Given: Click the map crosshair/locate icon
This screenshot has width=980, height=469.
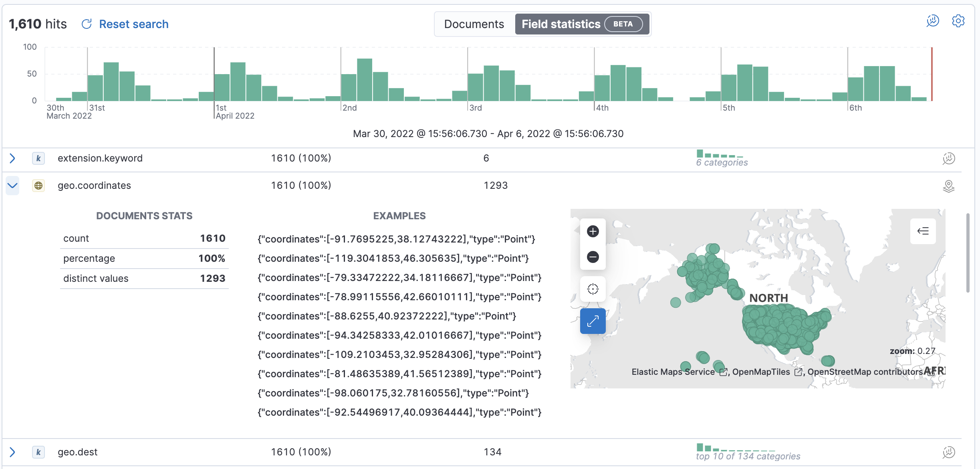Looking at the screenshot, I should [x=593, y=289].
